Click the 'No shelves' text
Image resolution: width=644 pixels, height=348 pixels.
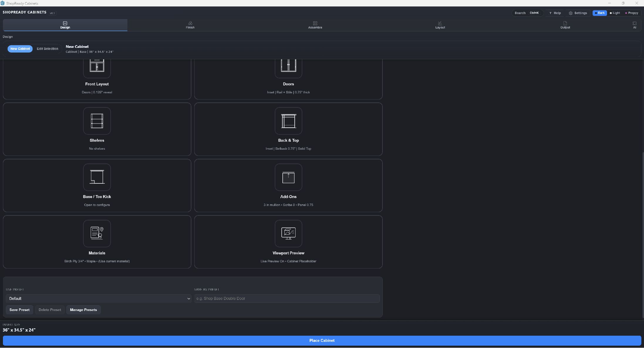pyautogui.click(x=97, y=149)
